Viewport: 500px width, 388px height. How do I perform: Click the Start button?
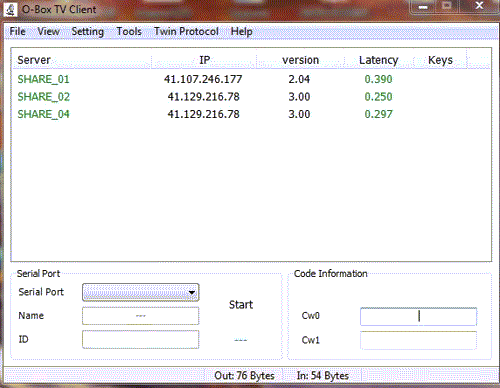241,305
